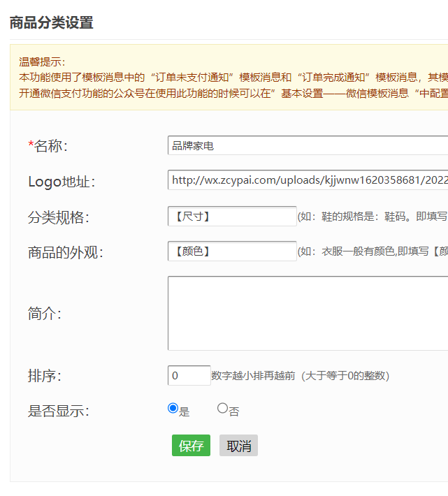The height and width of the screenshot is (496, 448).
Task: Click the notice line starting 本功能使用了模板消息
Action: click(x=233, y=77)
